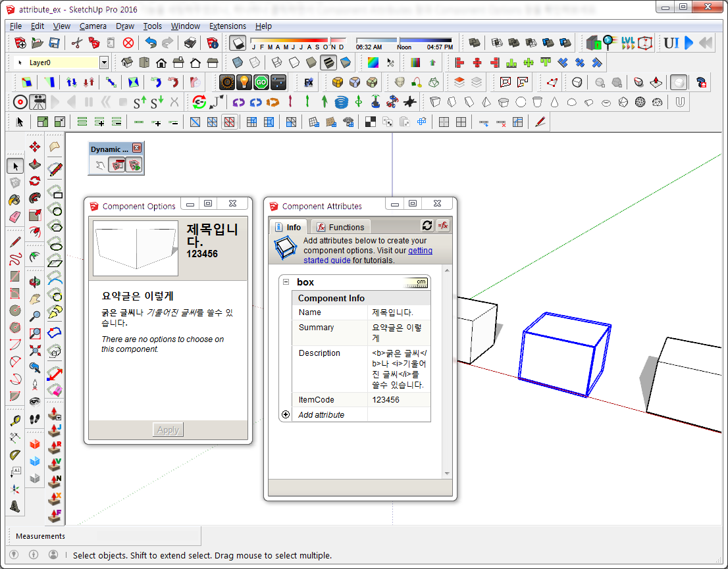Click the refresh button in Component Attributes
Viewport: 728px width, 569px height.
pyautogui.click(x=427, y=226)
